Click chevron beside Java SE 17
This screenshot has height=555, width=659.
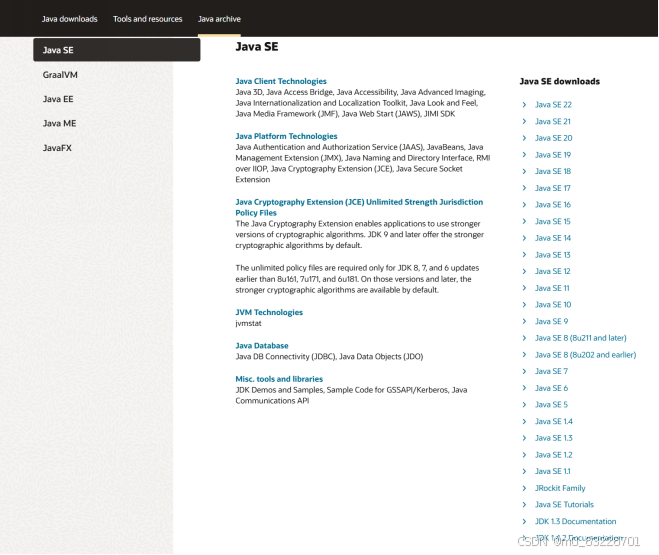pos(524,188)
